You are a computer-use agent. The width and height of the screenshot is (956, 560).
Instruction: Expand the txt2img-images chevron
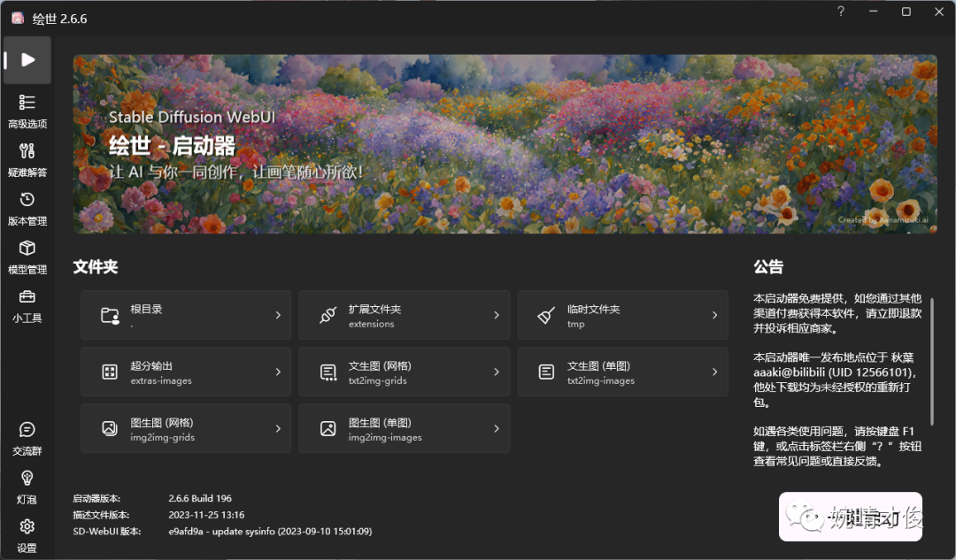714,372
